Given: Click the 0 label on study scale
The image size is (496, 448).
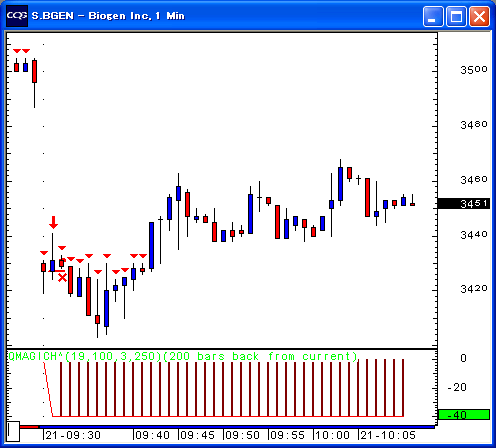Looking at the screenshot, I should (463, 358).
